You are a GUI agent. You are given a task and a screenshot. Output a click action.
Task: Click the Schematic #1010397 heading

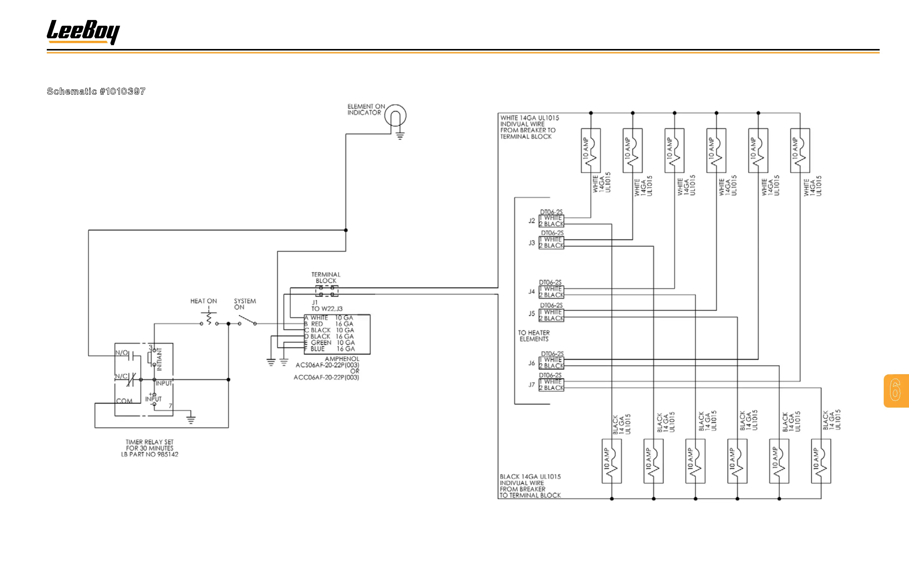tap(96, 91)
